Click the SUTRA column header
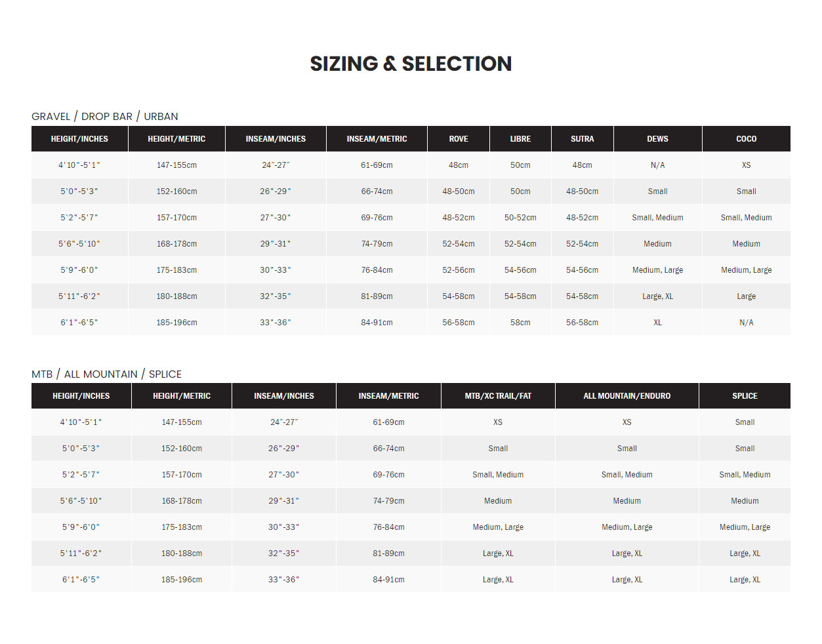The width and height of the screenshot is (822, 644). pos(582,139)
